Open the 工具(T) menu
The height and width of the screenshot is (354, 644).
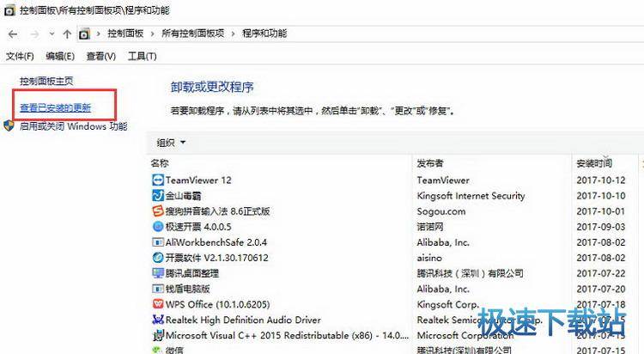pyautogui.click(x=142, y=56)
